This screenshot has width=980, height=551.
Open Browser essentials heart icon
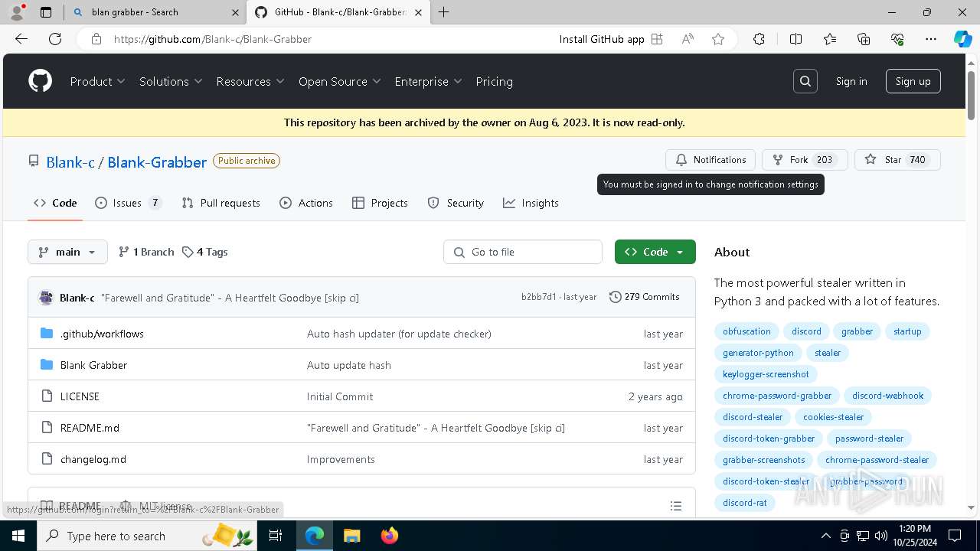pyautogui.click(x=897, y=39)
